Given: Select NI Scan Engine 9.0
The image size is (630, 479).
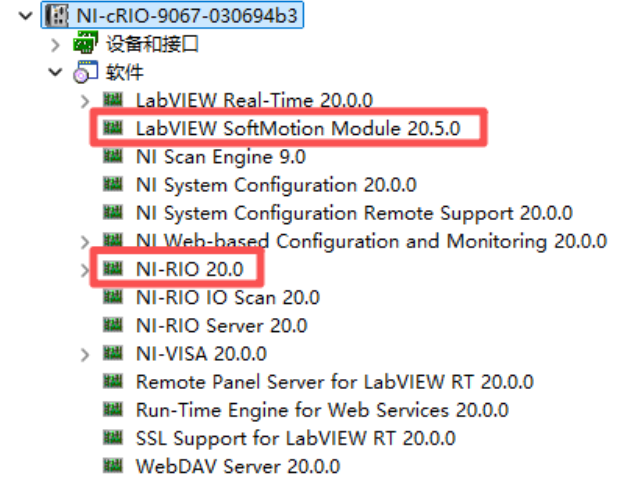Looking at the screenshot, I should 221,157.
